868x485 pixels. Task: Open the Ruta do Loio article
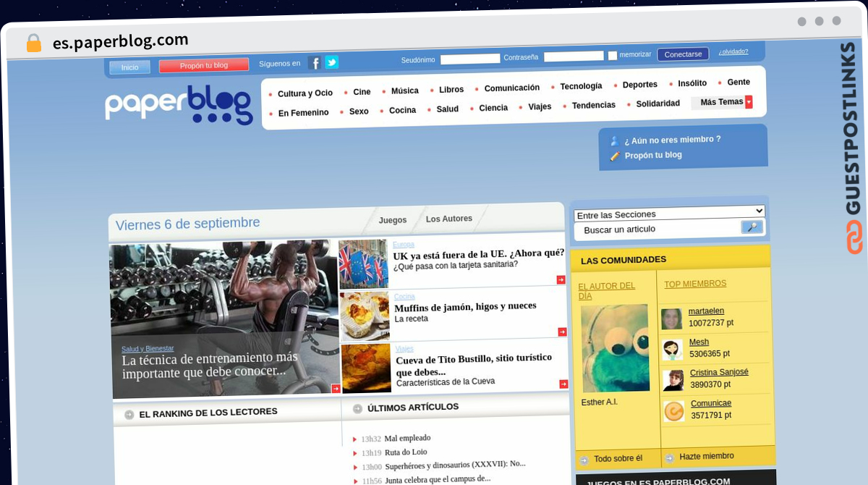406,452
